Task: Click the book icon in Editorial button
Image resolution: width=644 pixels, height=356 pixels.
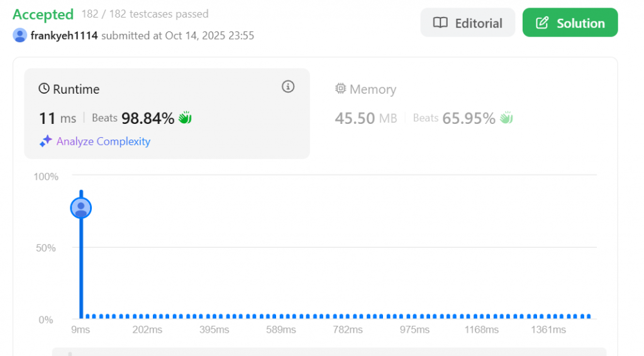Action: (x=440, y=23)
